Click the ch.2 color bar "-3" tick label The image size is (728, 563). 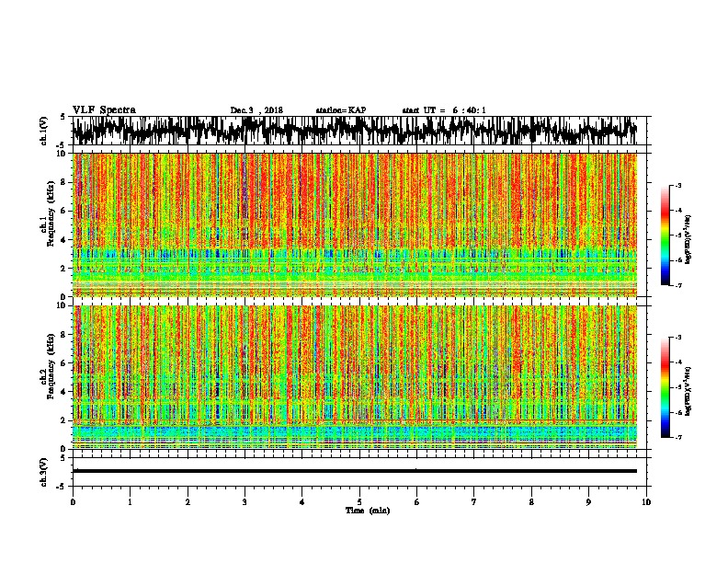(x=678, y=338)
